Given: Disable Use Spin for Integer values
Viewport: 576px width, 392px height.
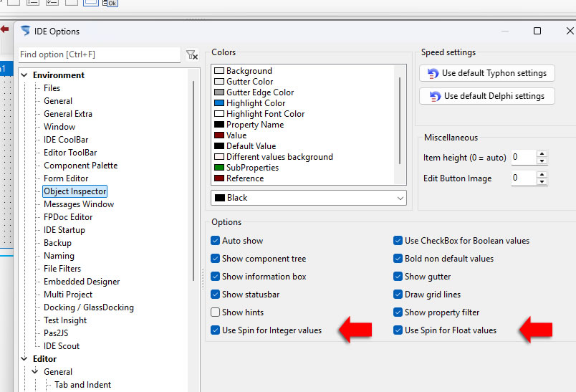Looking at the screenshot, I should click(x=216, y=330).
